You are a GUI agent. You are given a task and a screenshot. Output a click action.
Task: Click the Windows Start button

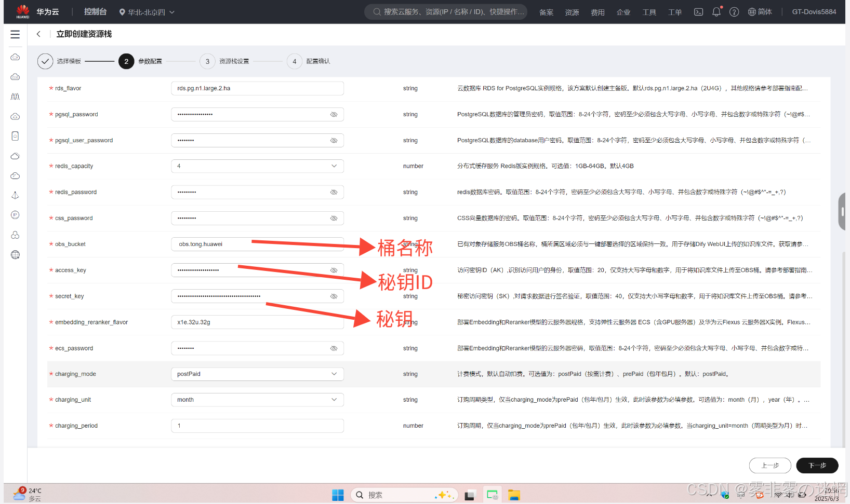coord(338,495)
